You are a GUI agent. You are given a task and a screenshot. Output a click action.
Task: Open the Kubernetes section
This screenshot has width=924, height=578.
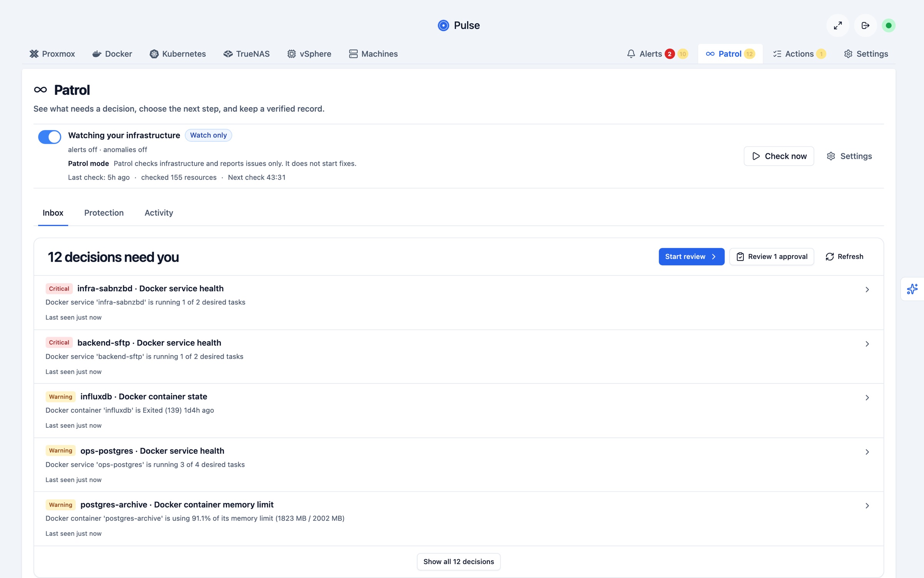coord(178,54)
